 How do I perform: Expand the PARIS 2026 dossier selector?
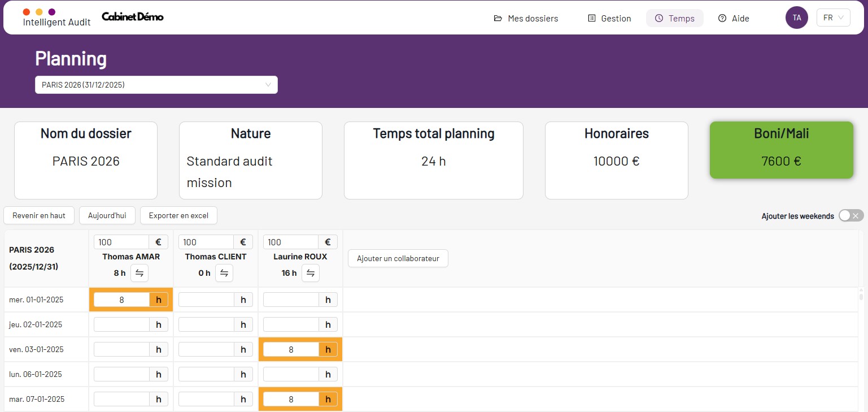click(x=156, y=85)
